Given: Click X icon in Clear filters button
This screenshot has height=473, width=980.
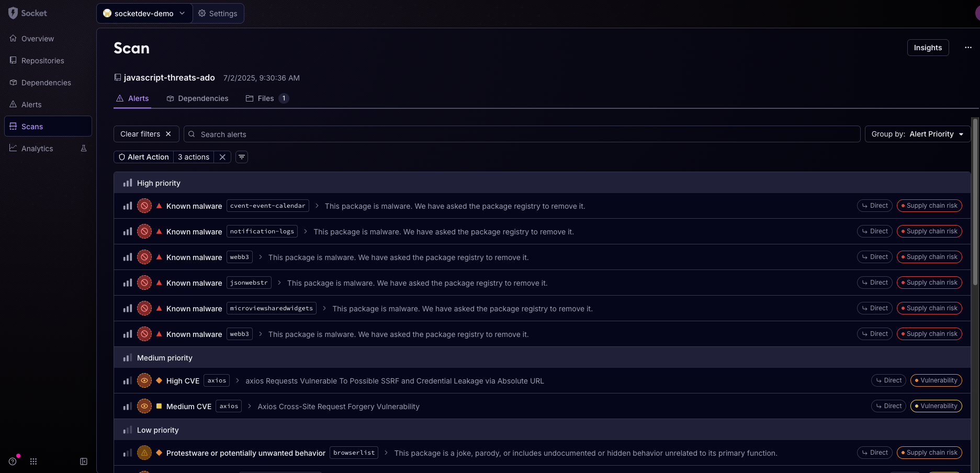Looking at the screenshot, I should pyautogui.click(x=168, y=134).
